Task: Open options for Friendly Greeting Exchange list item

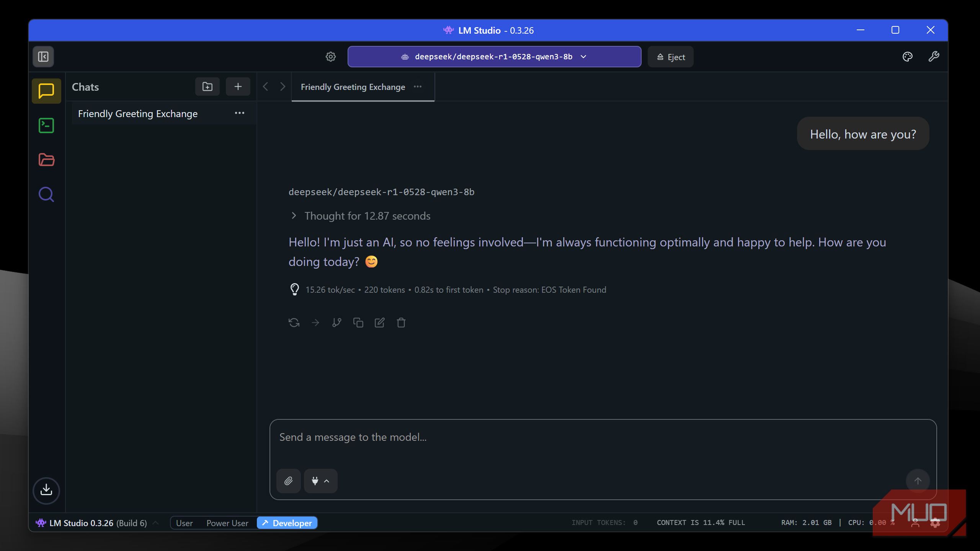Action: click(x=240, y=113)
